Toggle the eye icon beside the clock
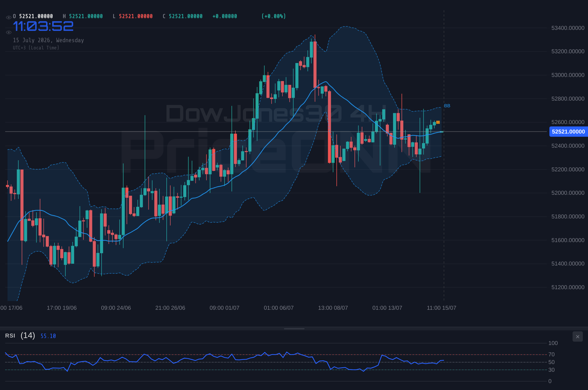 (8, 32)
